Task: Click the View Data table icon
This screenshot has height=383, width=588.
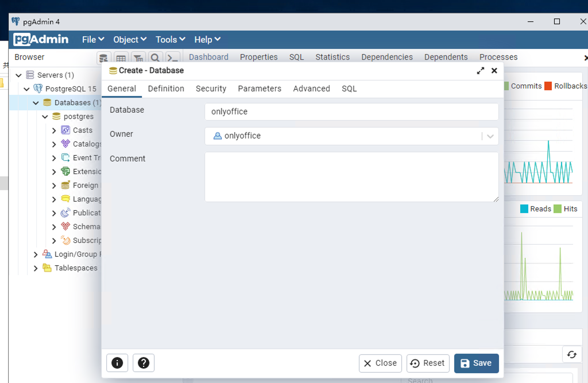Action: pos(121,58)
